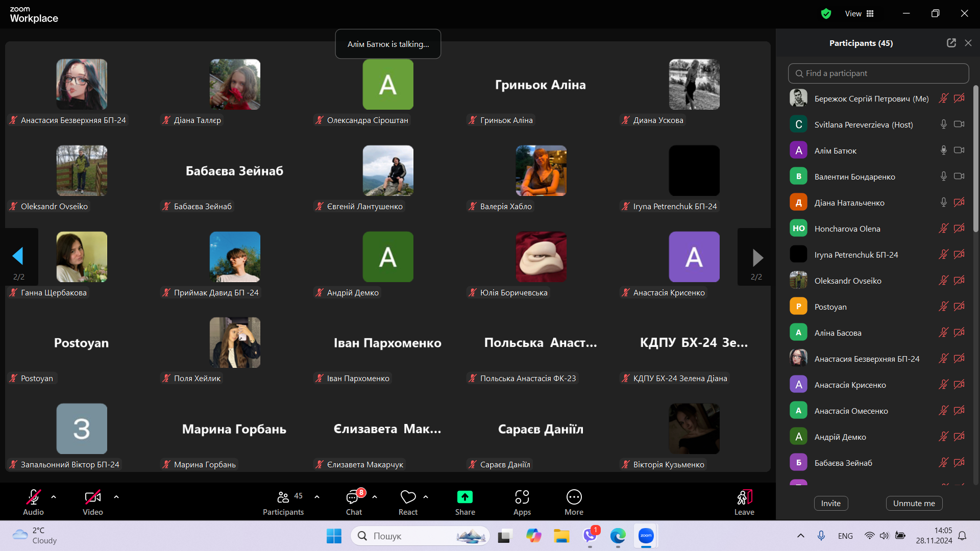Click the participants list scrollbar

pos(975,158)
